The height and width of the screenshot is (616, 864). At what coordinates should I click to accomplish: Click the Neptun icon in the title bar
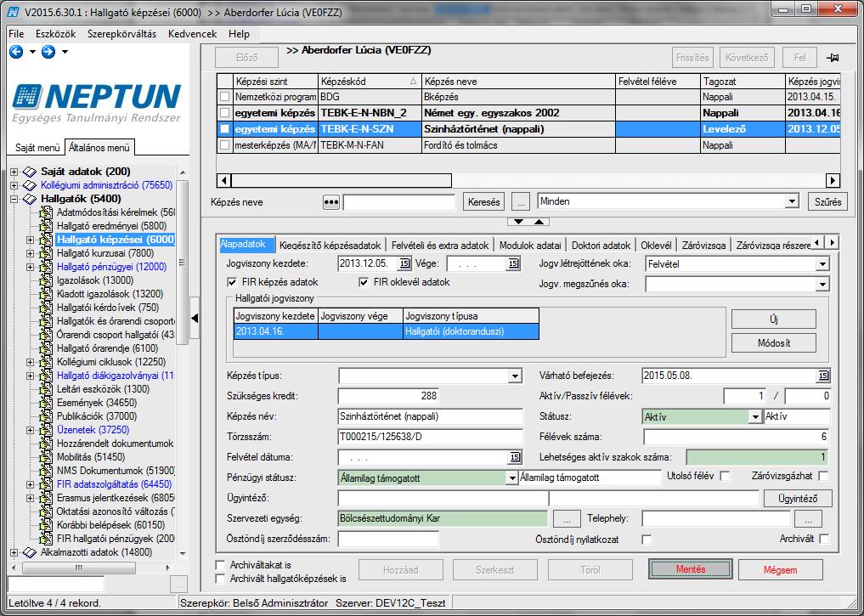tap(14, 12)
